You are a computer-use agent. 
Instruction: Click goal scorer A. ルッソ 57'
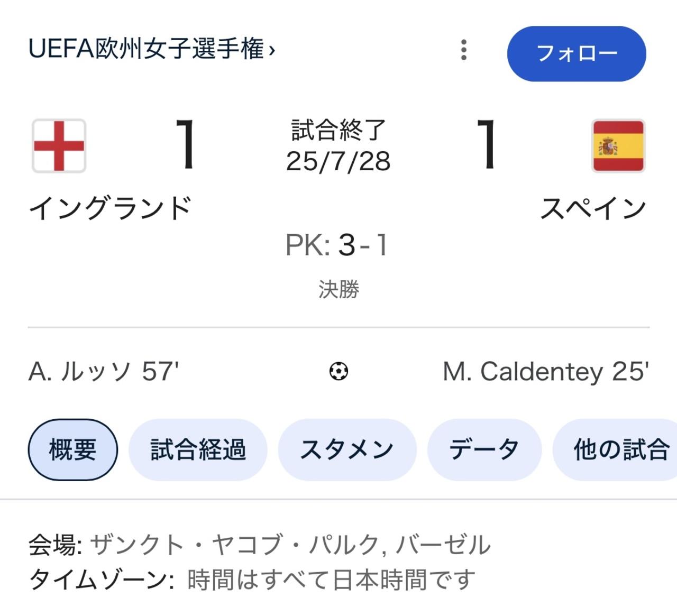tap(104, 371)
